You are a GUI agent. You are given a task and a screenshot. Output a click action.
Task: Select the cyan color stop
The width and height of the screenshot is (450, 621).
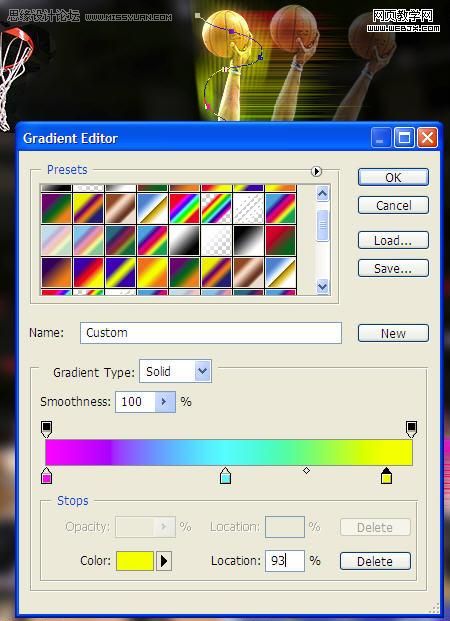pos(225,476)
